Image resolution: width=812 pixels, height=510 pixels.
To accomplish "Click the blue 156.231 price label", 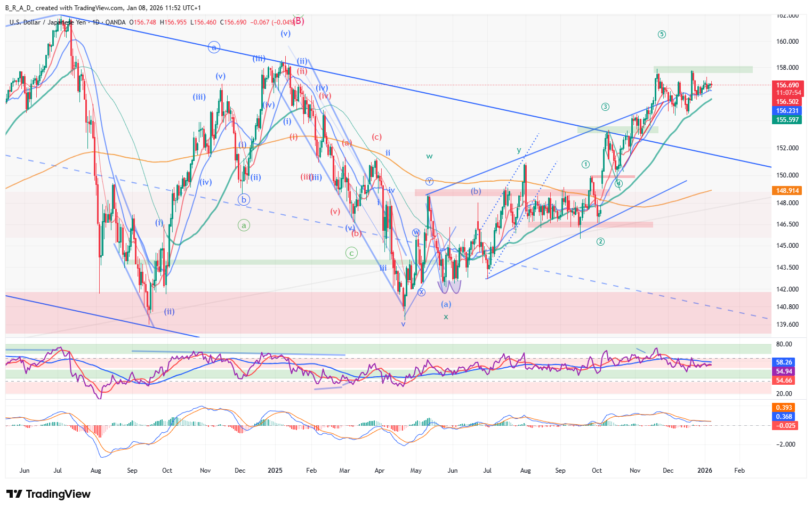I will pyautogui.click(x=787, y=111).
